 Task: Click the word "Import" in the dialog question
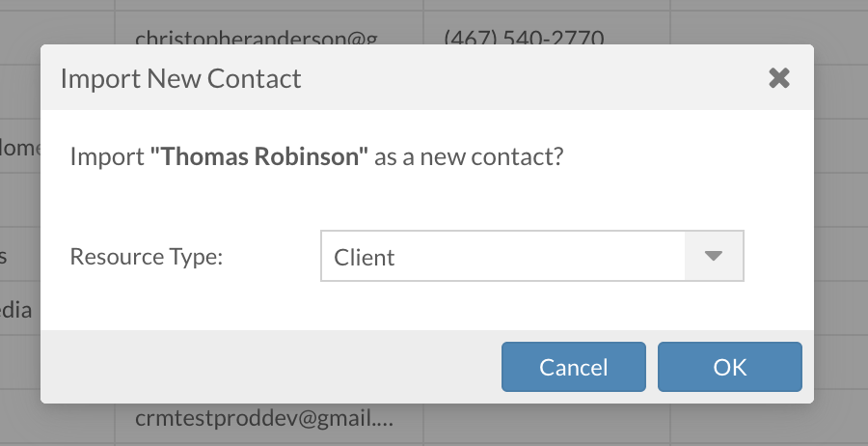tap(107, 157)
